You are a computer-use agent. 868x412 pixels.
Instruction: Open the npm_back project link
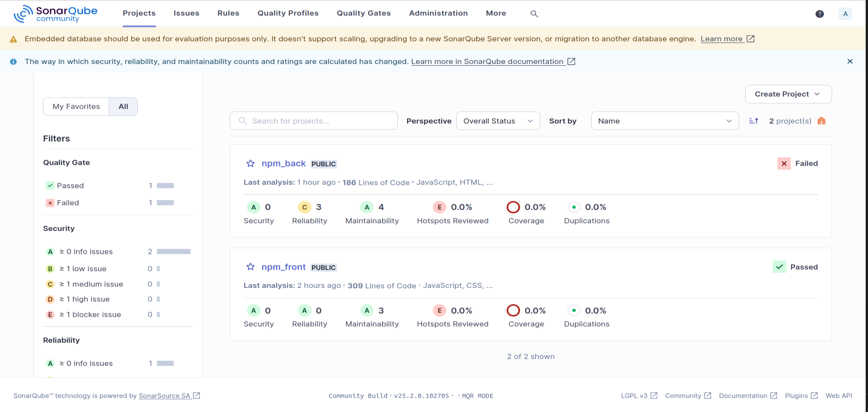[283, 163]
